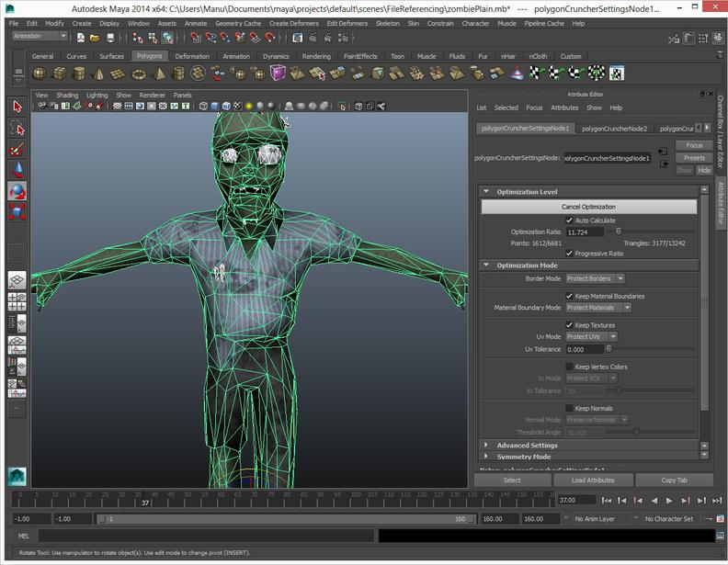Switch to the polygonCruncherNode2 tab
Screen dimensions: 728x565
tap(614, 129)
